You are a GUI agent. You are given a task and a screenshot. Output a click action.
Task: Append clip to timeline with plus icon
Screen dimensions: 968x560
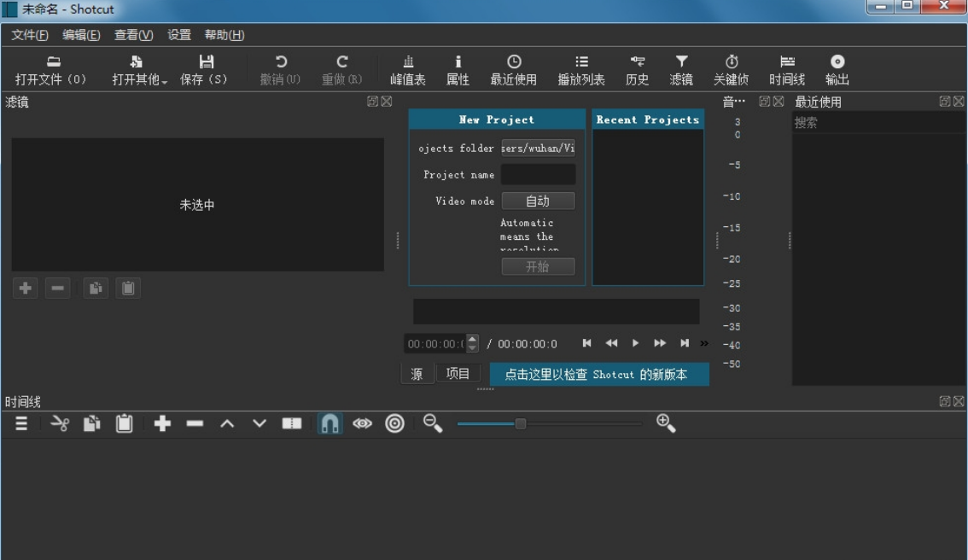click(162, 423)
